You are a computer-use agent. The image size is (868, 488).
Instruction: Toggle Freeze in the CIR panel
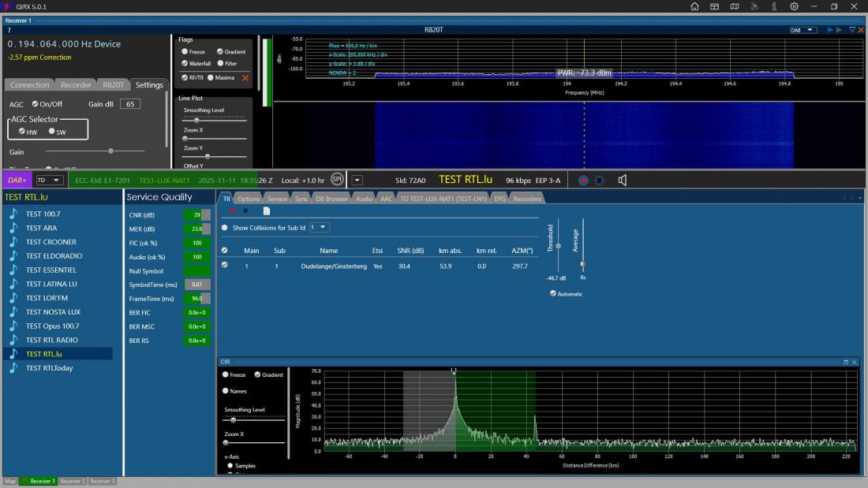tap(226, 374)
